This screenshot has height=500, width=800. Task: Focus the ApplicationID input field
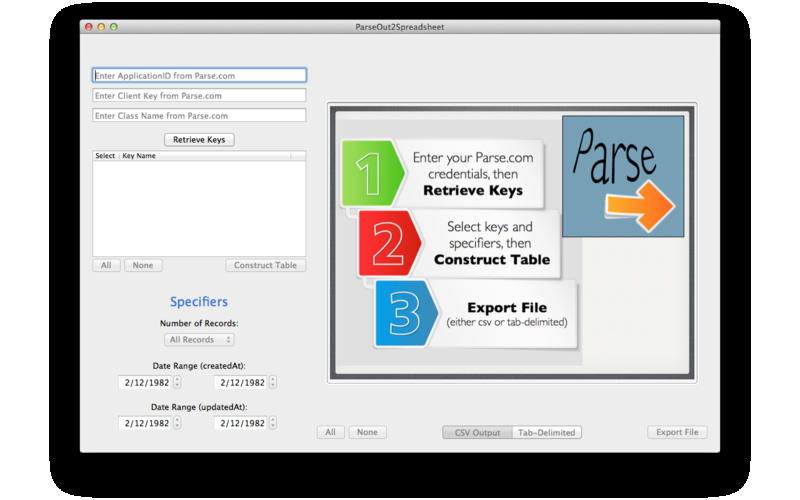[x=199, y=75]
